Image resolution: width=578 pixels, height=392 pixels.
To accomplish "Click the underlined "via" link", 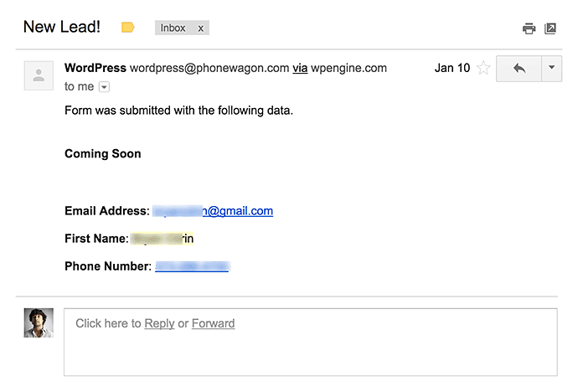I will point(300,68).
